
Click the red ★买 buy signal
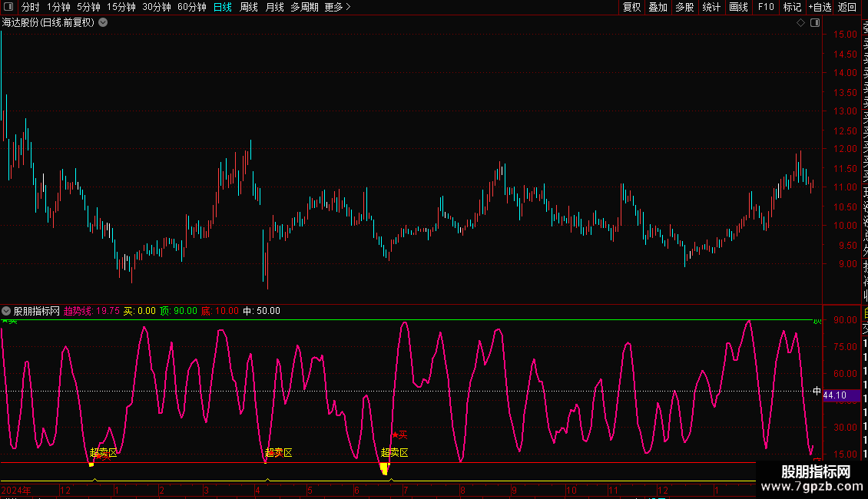tap(399, 435)
